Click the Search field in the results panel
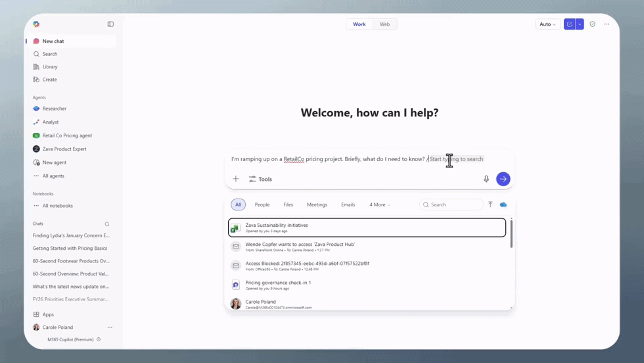Viewport: 644px width, 363px height. click(x=454, y=205)
